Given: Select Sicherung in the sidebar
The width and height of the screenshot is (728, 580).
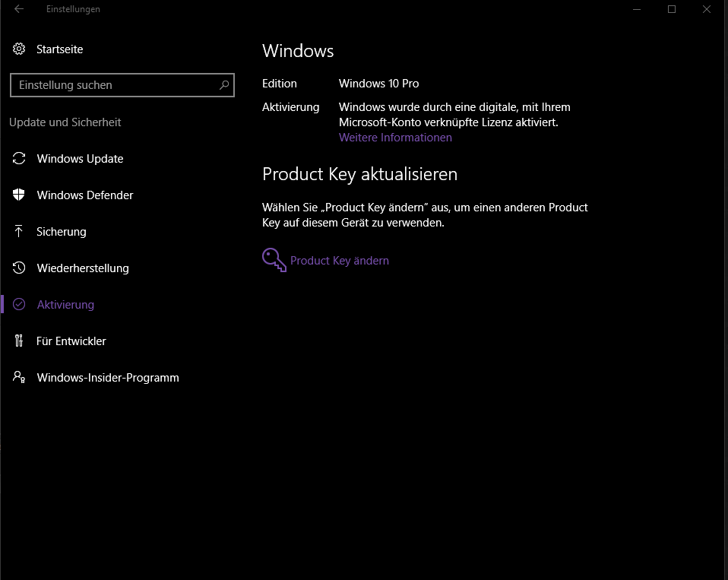Looking at the screenshot, I should coord(62,232).
